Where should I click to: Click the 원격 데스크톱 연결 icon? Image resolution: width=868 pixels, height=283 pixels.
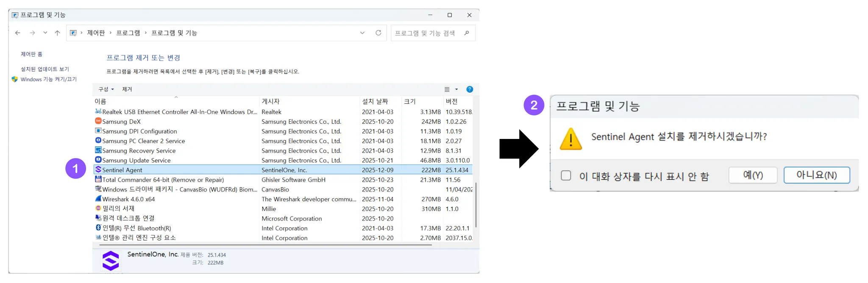pyautogui.click(x=98, y=218)
